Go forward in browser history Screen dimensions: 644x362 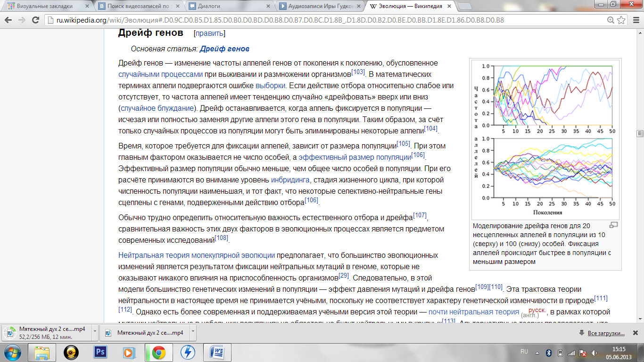pyautogui.click(x=22, y=20)
